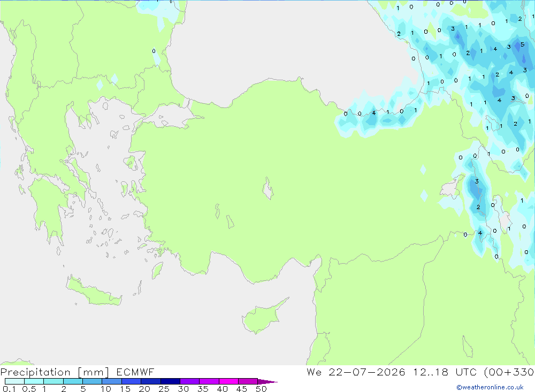This screenshot has width=535, height=392.
Task: Click the '10' legend scale label
Action: point(106,389)
